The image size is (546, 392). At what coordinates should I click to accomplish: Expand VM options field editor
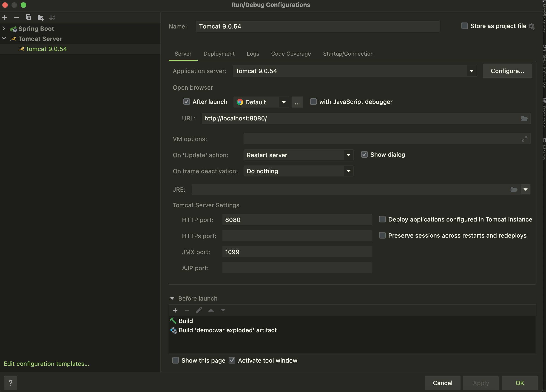click(x=524, y=139)
